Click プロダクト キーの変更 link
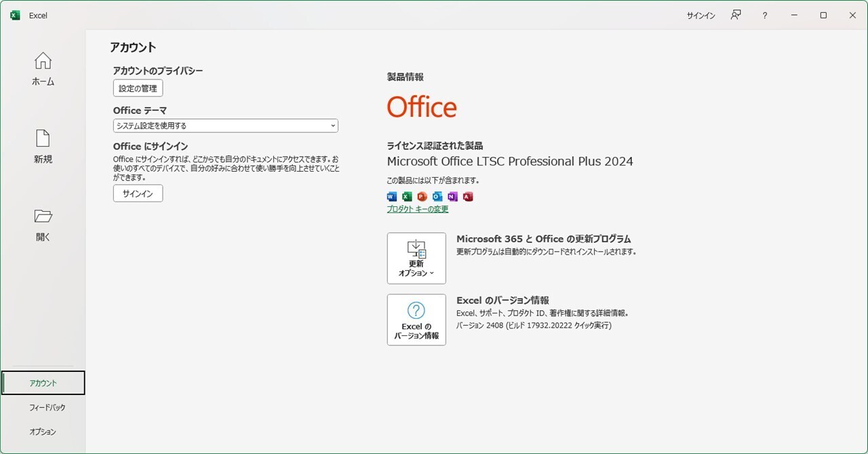The image size is (868, 454). point(418,209)
